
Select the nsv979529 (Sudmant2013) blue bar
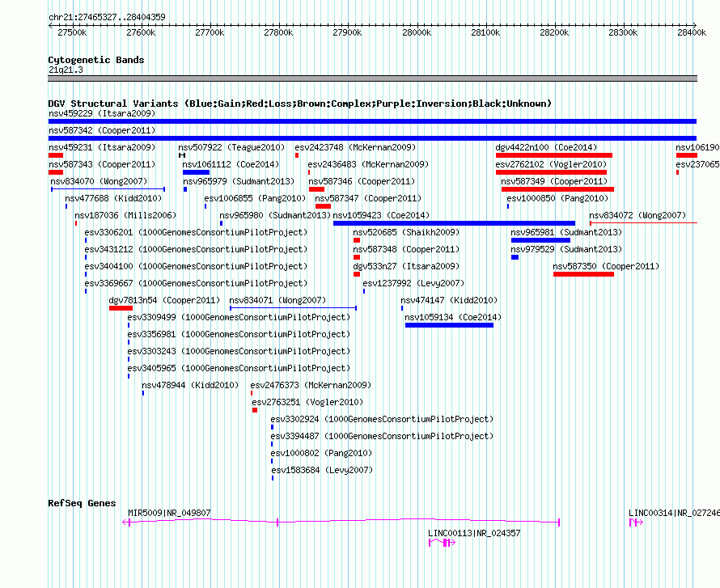click(x=515, y=257)
